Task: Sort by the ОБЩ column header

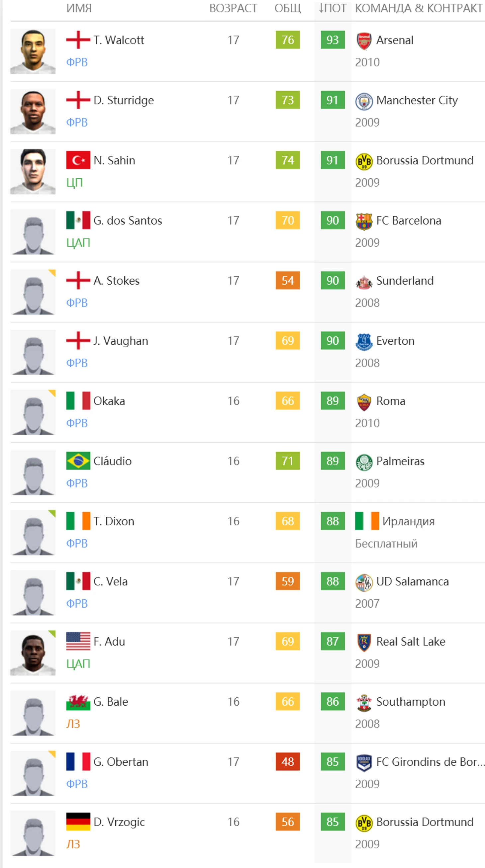Action: click(x=288, y=8)
